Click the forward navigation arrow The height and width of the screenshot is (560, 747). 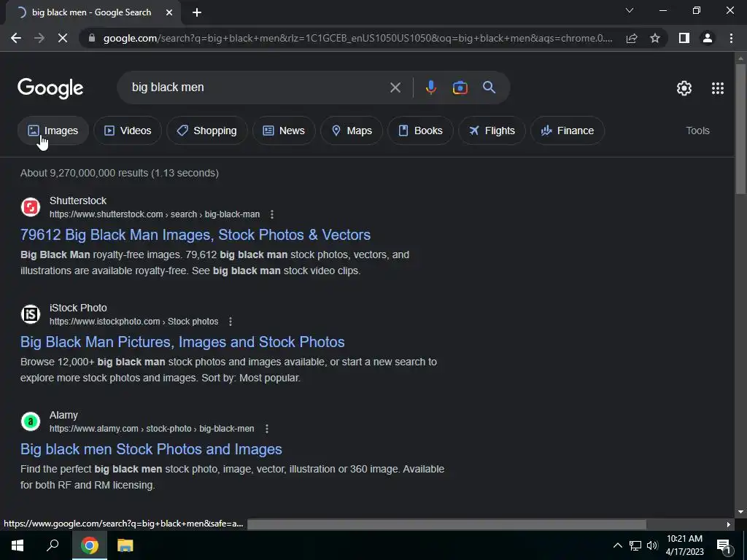[39, 38]
